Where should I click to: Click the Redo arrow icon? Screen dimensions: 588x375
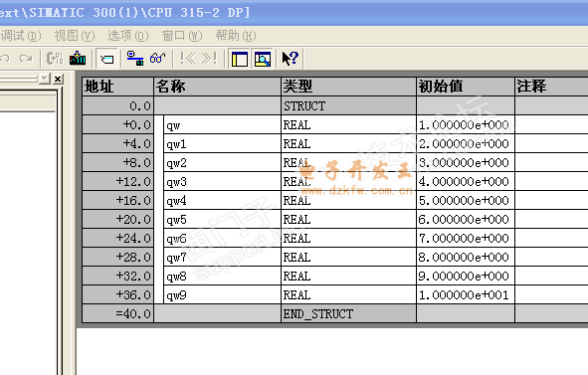(26, 59)
